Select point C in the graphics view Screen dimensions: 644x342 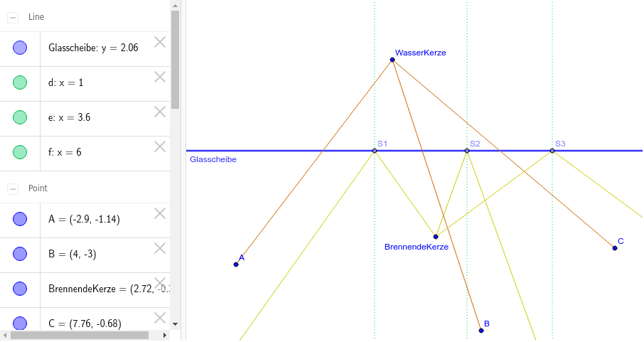point(615,248)
